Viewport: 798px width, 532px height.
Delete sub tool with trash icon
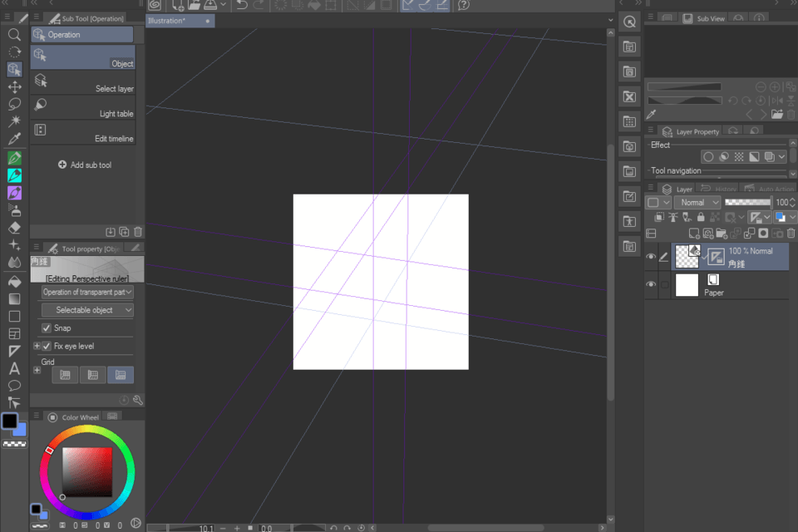(x=137, y=232)
